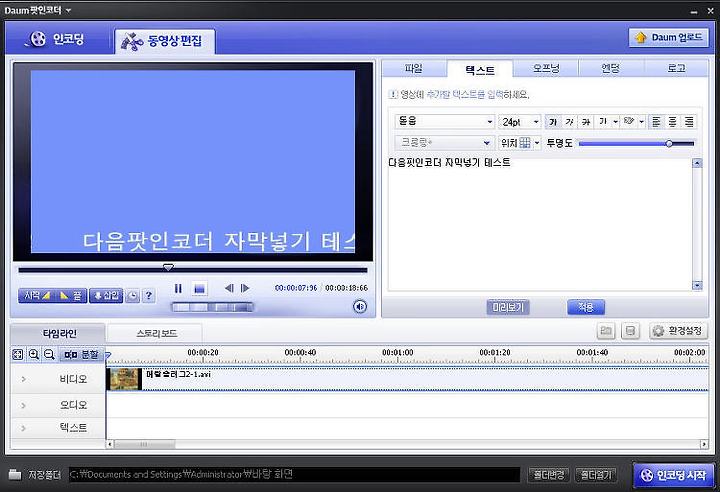Click the timeline playhead marker

(108, 355)
